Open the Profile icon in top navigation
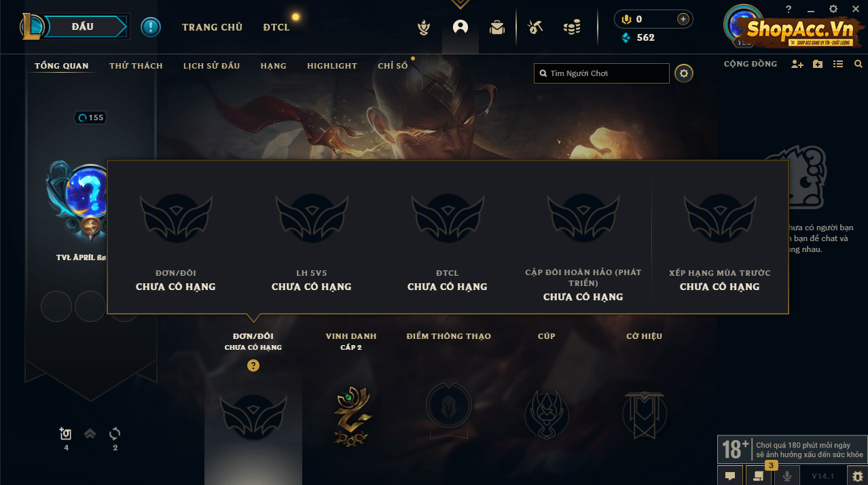Viewport: 868px width, 485px height. click(460, 27)
